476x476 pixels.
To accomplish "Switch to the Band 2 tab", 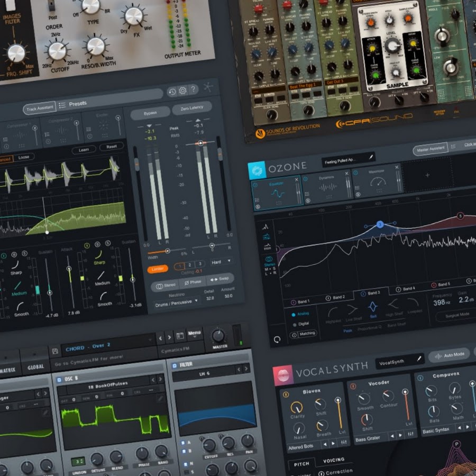I will click(x=335, y=297).
